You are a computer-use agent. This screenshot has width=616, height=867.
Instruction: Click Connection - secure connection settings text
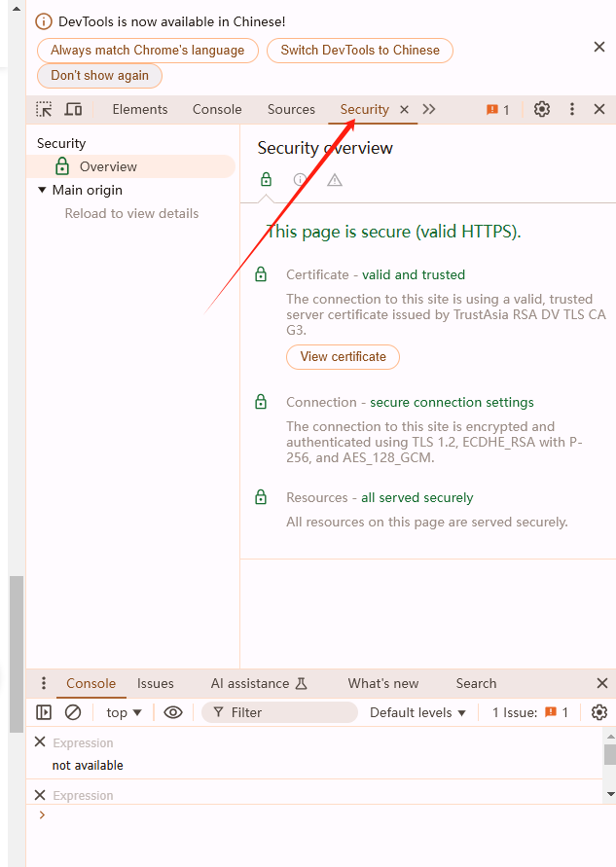pyautogui.click(x=410, y=402)
